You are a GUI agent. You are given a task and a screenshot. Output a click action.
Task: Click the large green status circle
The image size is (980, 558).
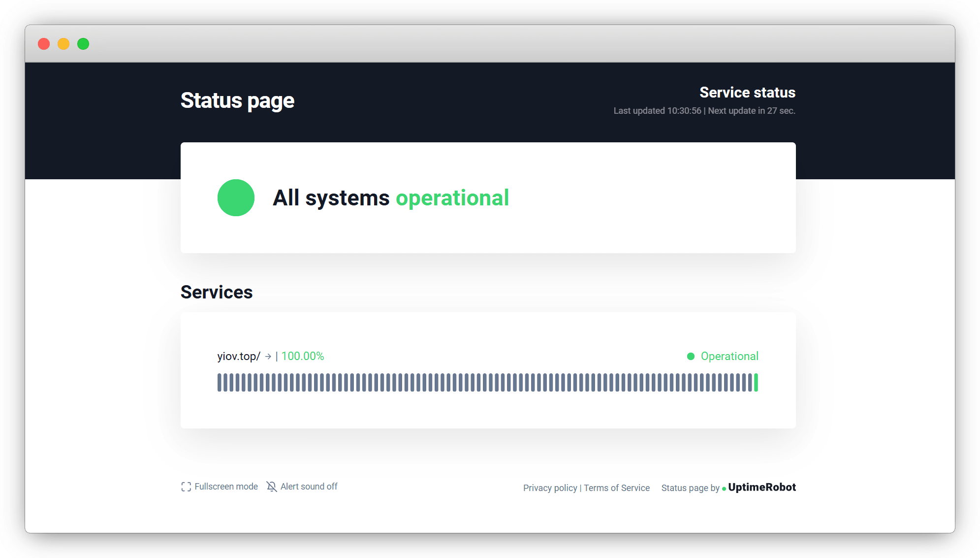tap(236, 197)
